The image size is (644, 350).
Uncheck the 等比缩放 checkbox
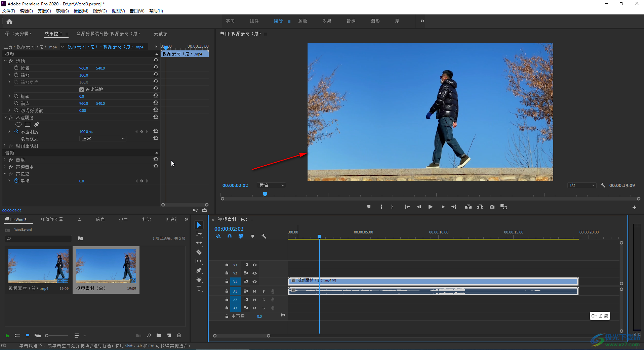click(x=81, y=90)
